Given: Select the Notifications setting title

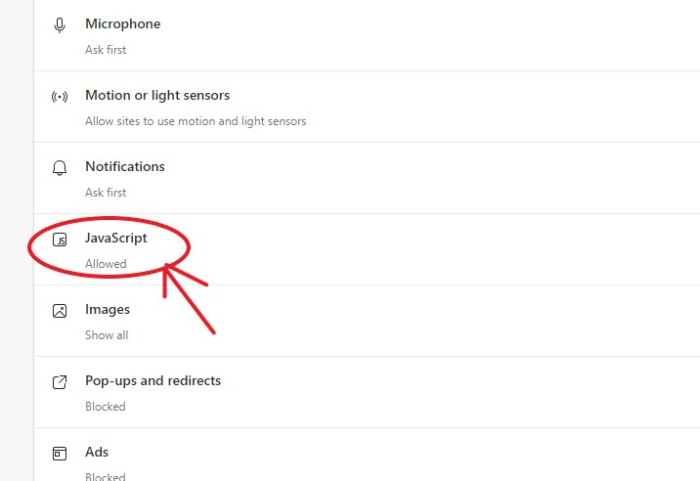Looking at the screenshot, I should [x=125, y=166].
